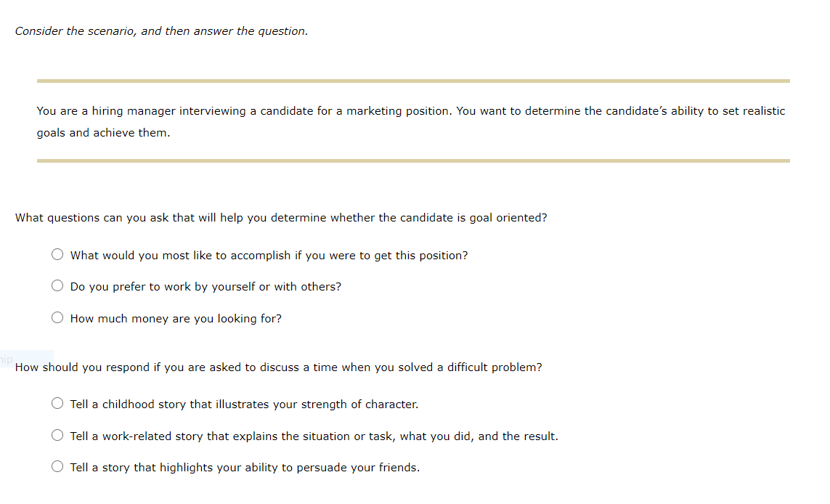Viewport: 830px width, 504px height.
Task: Click the upper tan divider bar
Action: click(412, 78)
